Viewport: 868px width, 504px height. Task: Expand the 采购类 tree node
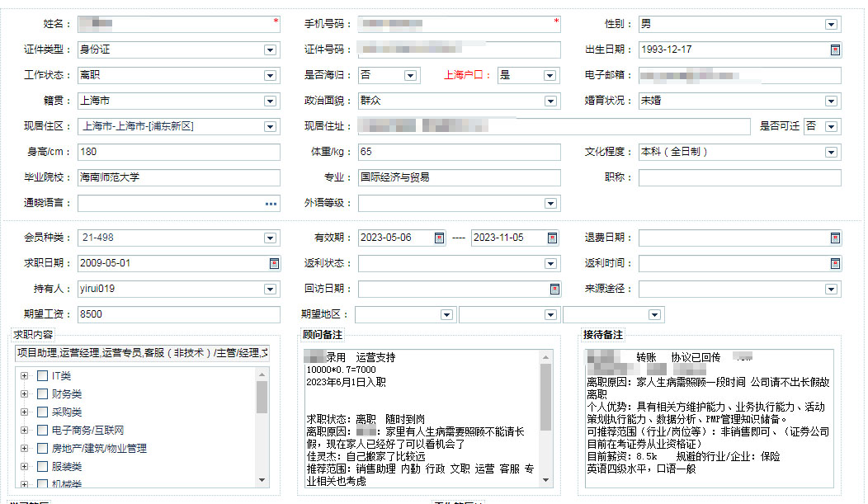pos(25,412)
